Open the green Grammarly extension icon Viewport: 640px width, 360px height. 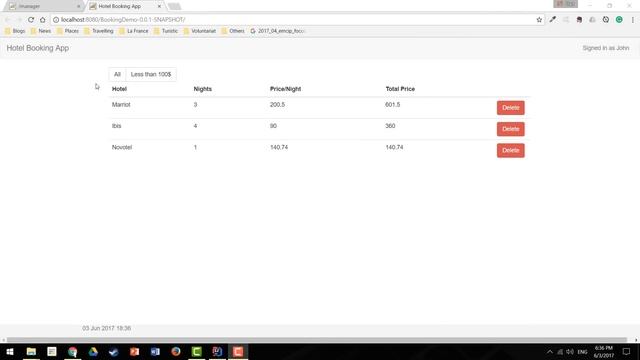point(619,20)
